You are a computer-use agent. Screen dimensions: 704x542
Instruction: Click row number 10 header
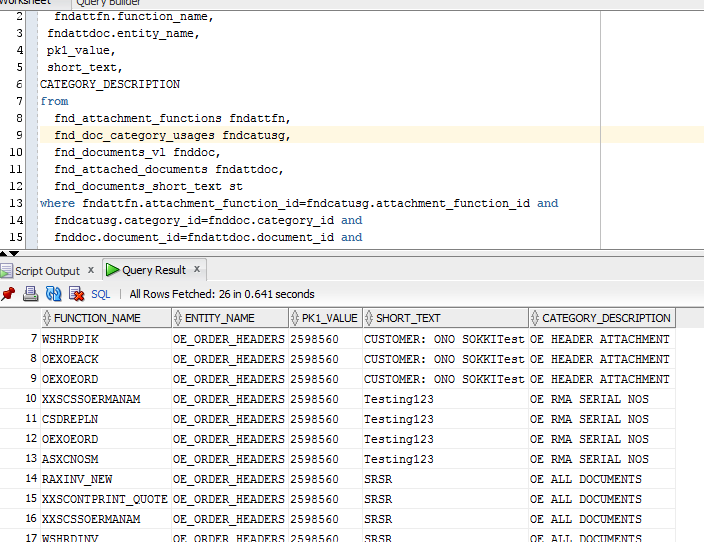(31, 399)
